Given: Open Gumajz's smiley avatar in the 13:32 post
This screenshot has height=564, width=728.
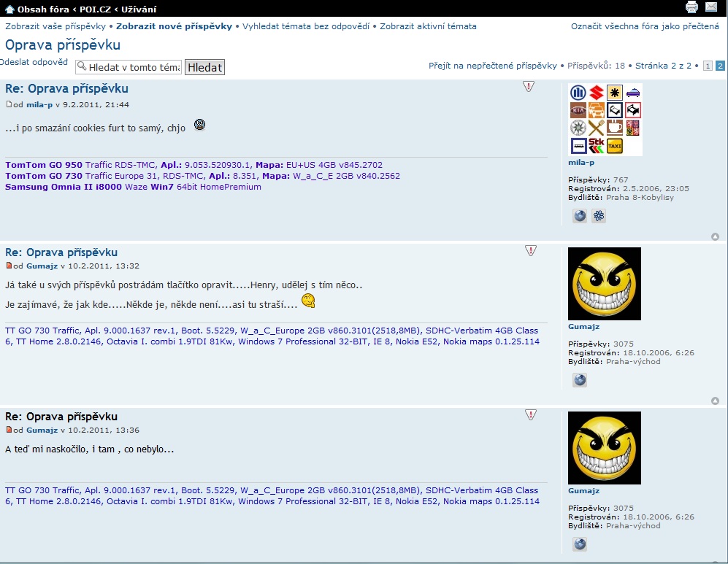Looking at the screenshot, I should pyautogui.click(x=605, y=284).
